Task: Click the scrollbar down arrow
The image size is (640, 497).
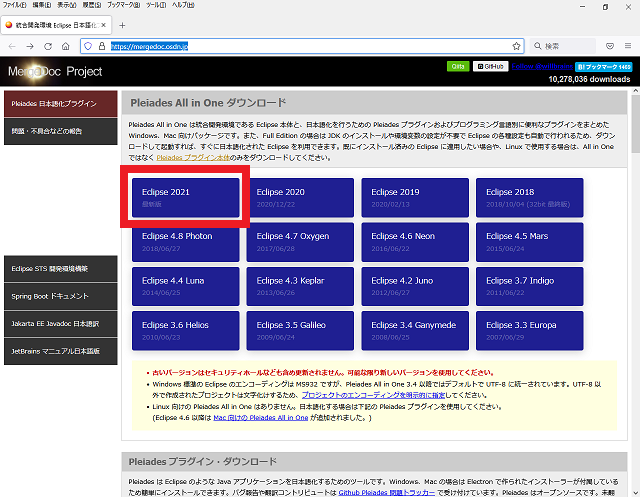Action: click(x=636, y=493)
